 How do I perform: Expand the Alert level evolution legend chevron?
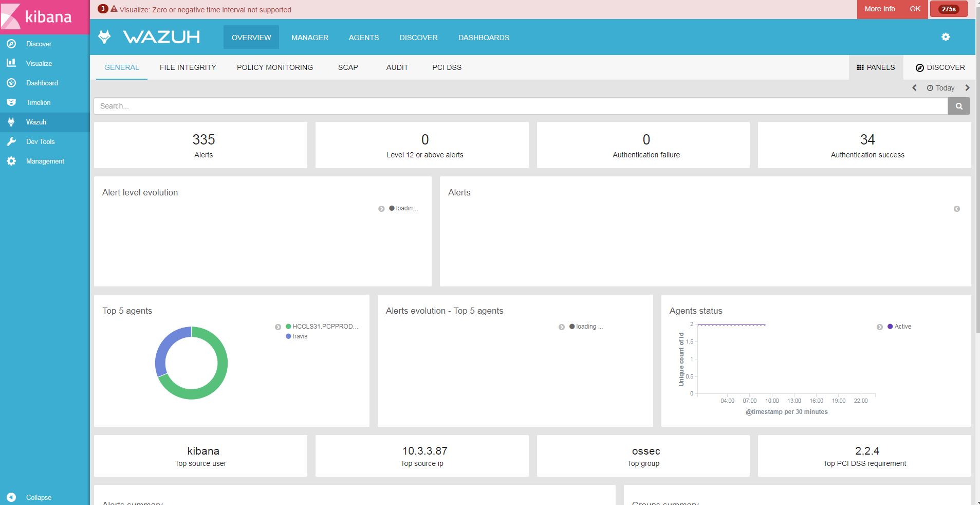381,208
